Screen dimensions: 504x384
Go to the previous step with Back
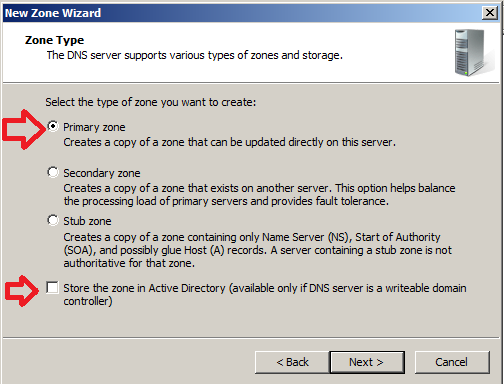(292, 362)
